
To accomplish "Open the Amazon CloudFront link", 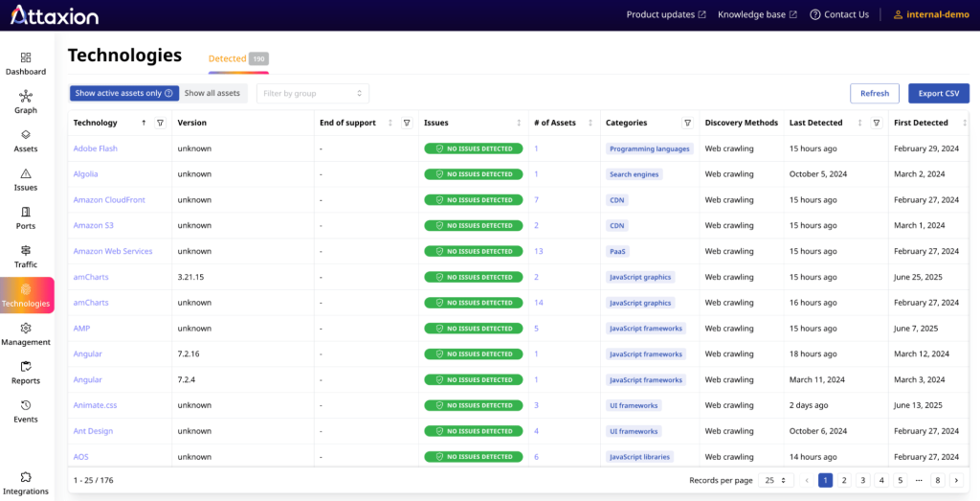I will 109,200.
